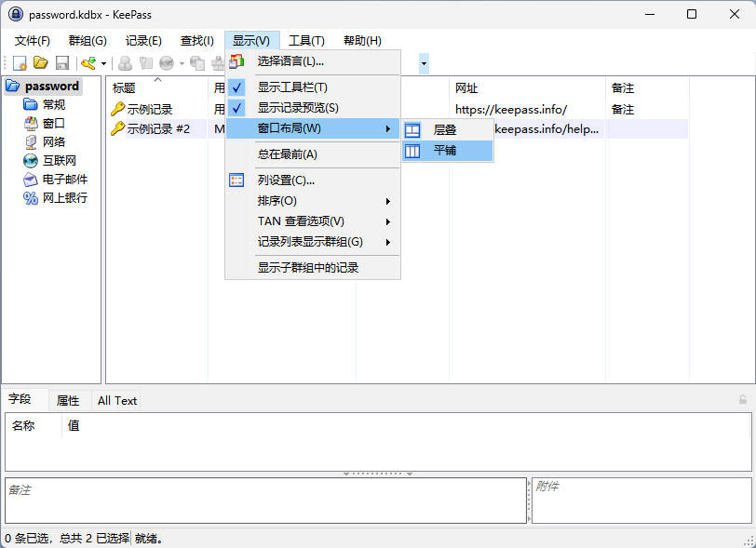Enable 总在最前 always-on-top option
Viewport: 756px width, 548px height.
point(287,154)
